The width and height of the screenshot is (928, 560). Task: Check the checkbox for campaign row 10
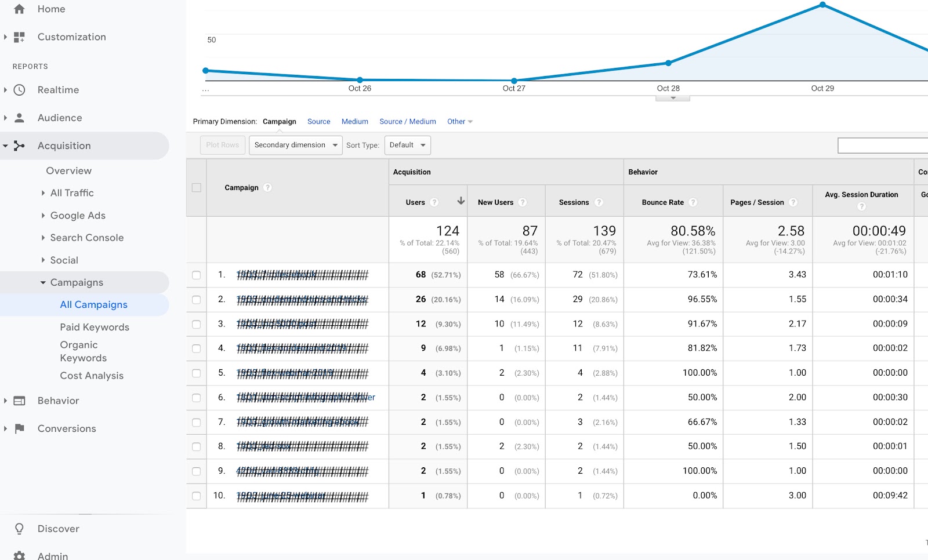coord(197,496)
